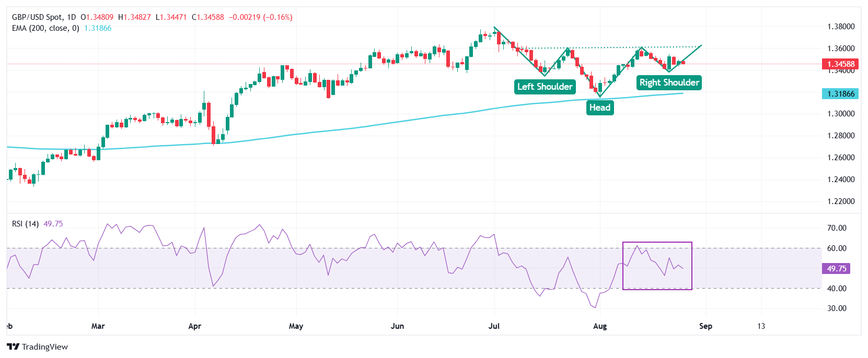The width and height of the screenshot is (868, 358).
Task: Select the Head annotation label
Action: (599, 108)
